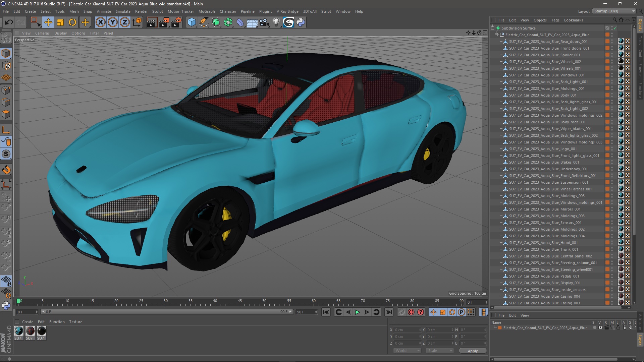The width and height of the screenshot is (644, 362).
Task: Open the vertical Takes tab
Action: [x=640, y=41]
